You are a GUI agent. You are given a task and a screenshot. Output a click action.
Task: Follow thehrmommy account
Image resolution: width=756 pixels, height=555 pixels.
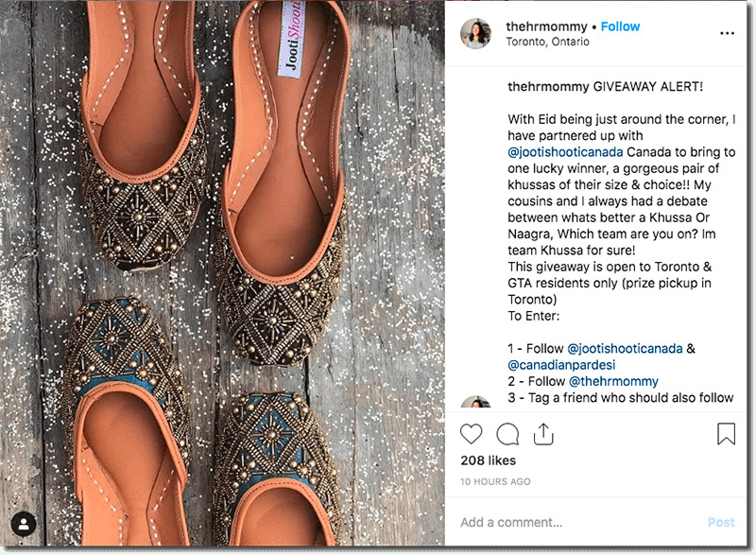coord(621,26)
